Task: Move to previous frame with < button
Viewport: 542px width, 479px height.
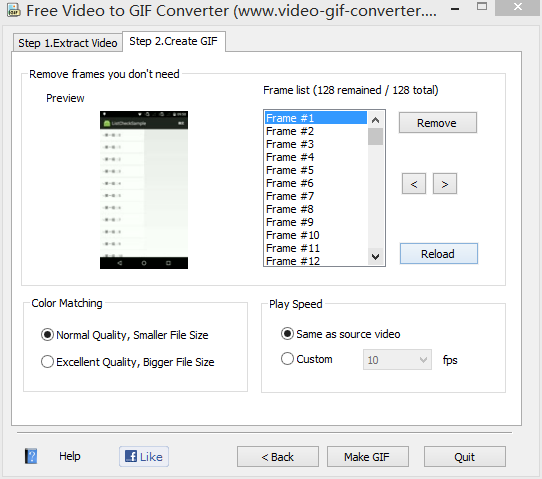Action: tap(414, 184)
